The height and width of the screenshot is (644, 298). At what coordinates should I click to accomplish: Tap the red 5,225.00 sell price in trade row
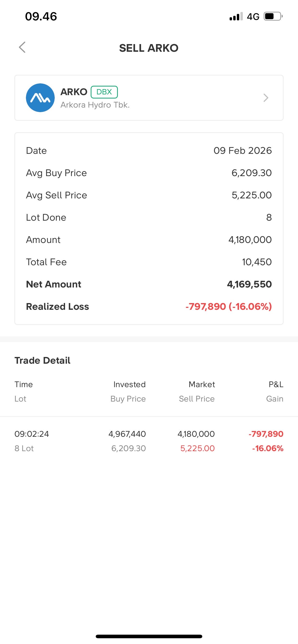tap(197, 448)
